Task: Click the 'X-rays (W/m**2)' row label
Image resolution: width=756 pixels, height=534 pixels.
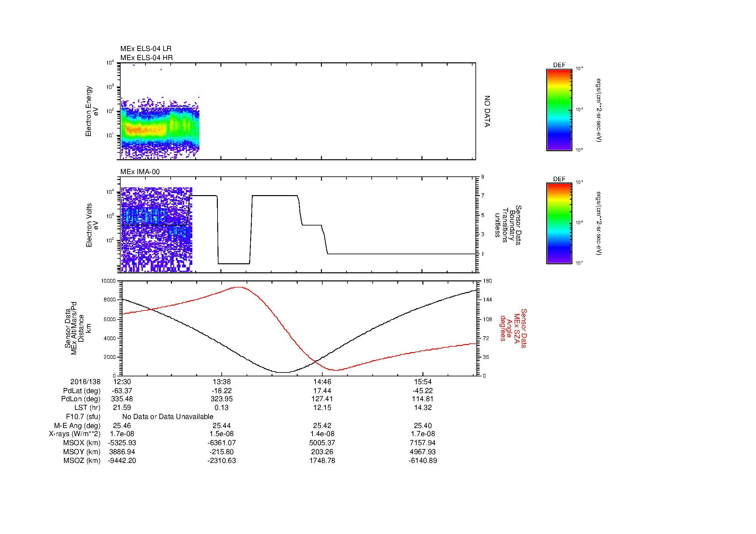Action: click(x=74, y=434)
